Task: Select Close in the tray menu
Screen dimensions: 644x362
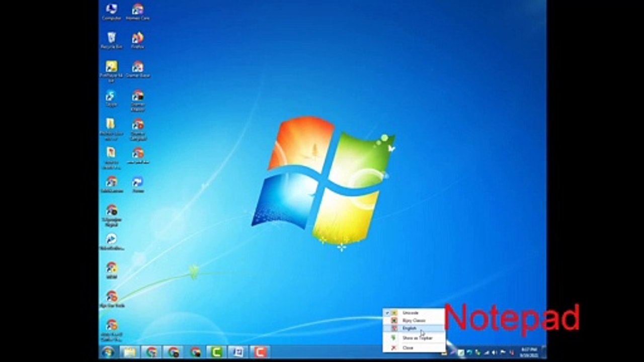Action: 414,347
